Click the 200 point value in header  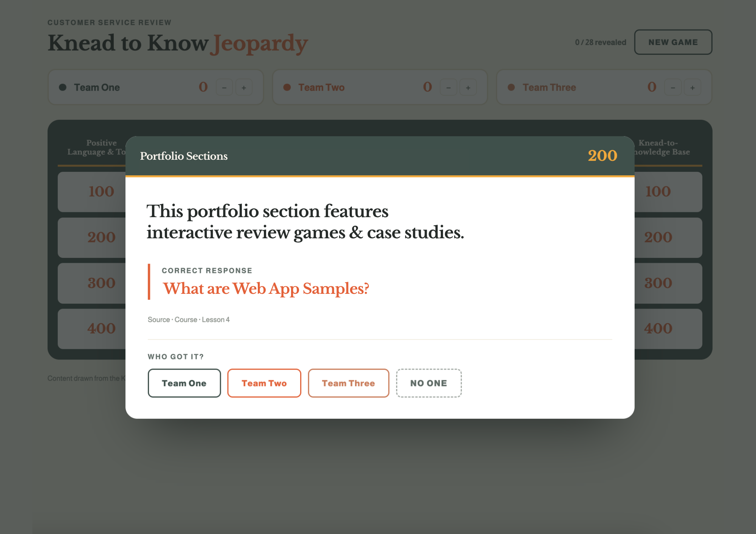[603, 156]
